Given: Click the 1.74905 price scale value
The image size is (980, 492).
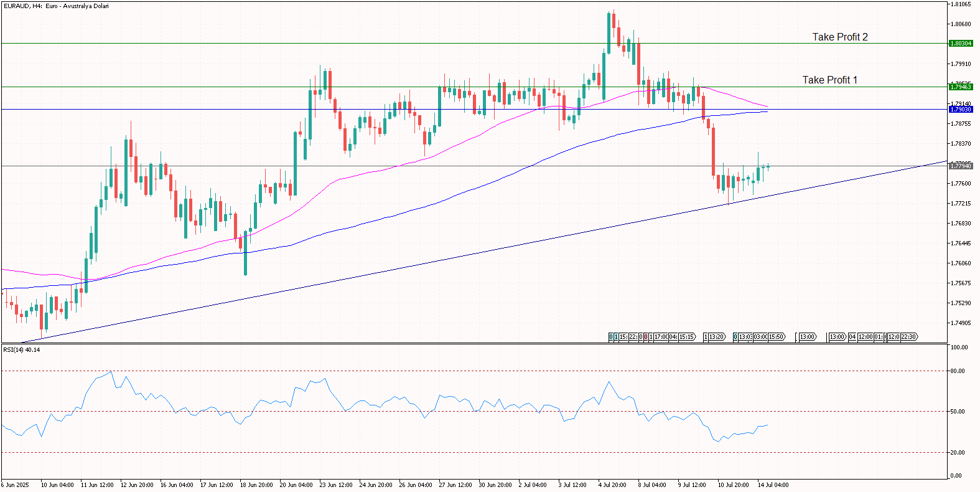Looking at the screenshot, I should point(961,323).
